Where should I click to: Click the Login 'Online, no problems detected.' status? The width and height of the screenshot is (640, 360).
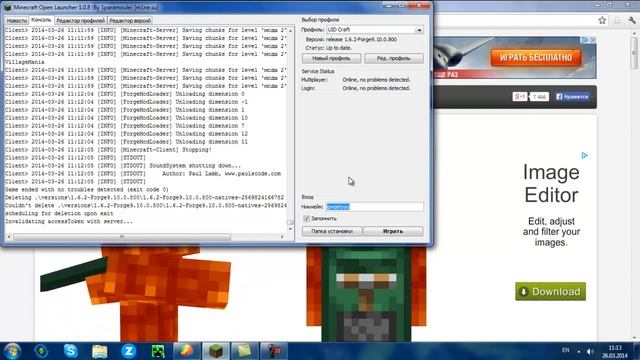click(x=376, y=88)
